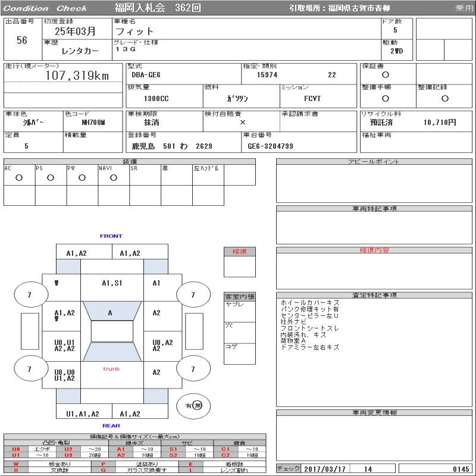The width and height of the screenshot is (476, 476).
Task: Click the red U0 legend cell
Action: pos(16,449)
